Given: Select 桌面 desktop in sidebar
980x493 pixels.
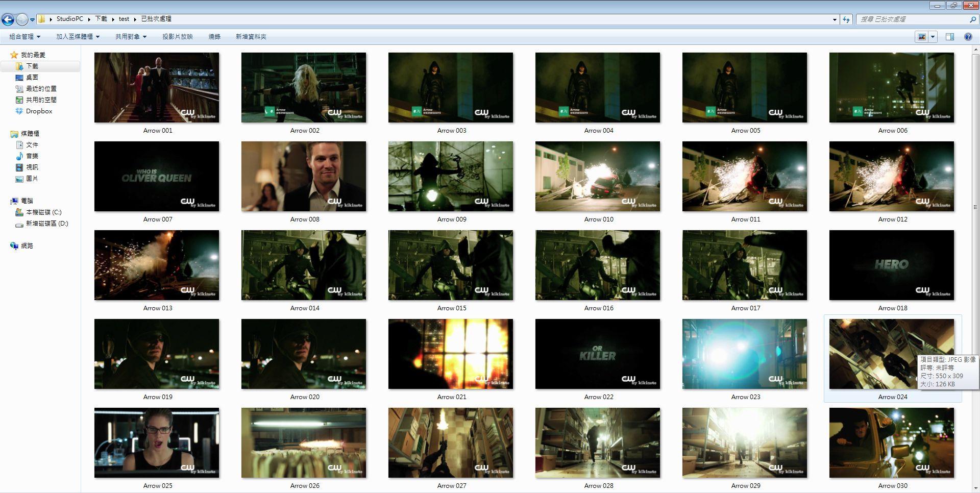Looking at the screenshot, I should click(32, 78).
